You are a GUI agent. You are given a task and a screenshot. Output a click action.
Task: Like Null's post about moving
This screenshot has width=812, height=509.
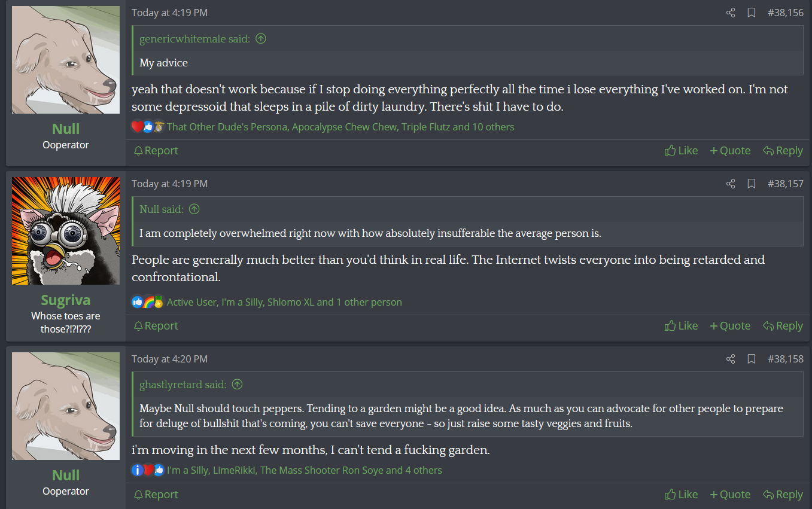pyautogui.click(x=681, y=495)
